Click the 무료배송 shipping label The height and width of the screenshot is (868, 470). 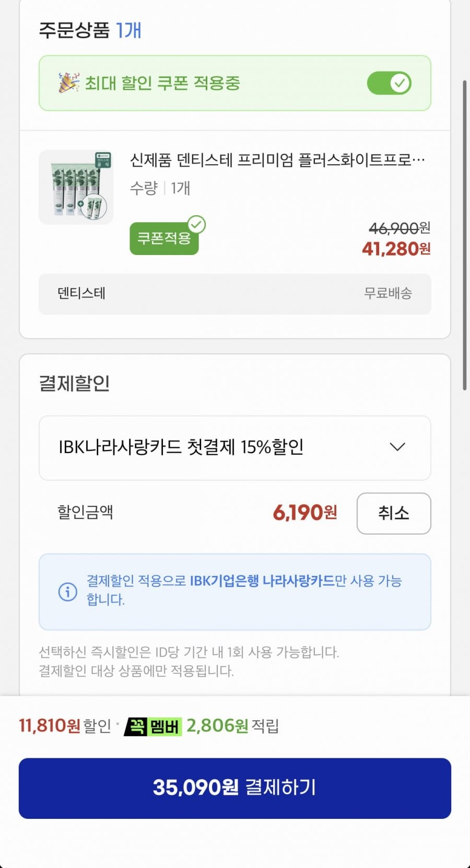[x=388, y=293]
